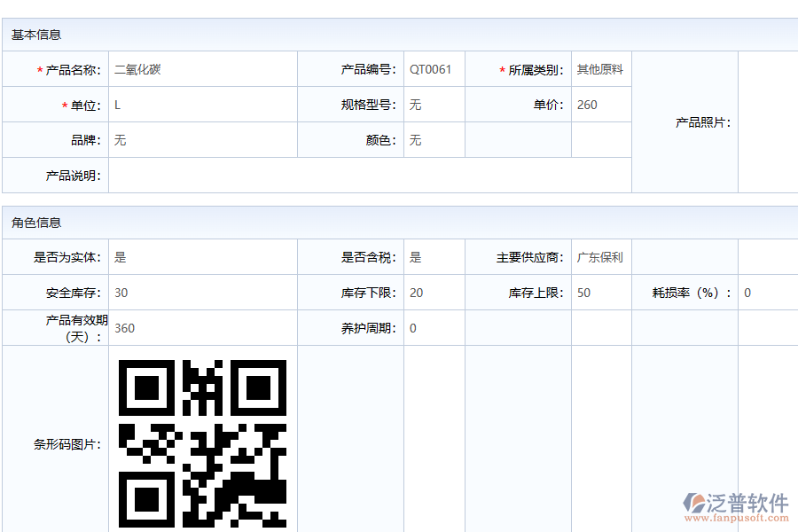Viewport: 798px width, 532px height.
Task: Click the 库存上限 label
Action: tap(536, 293)
